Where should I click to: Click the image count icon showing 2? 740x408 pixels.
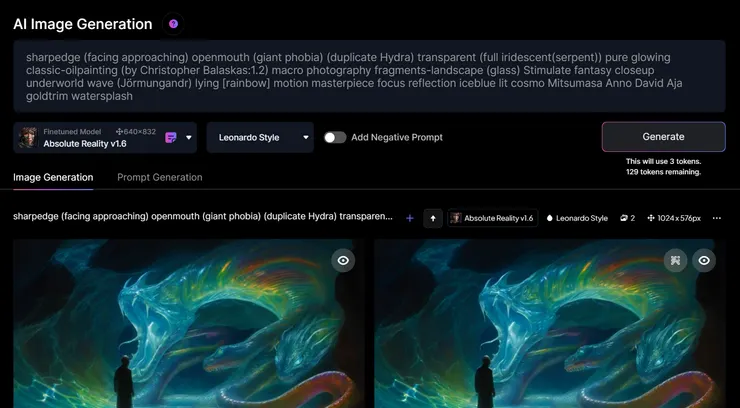point(627,218)
